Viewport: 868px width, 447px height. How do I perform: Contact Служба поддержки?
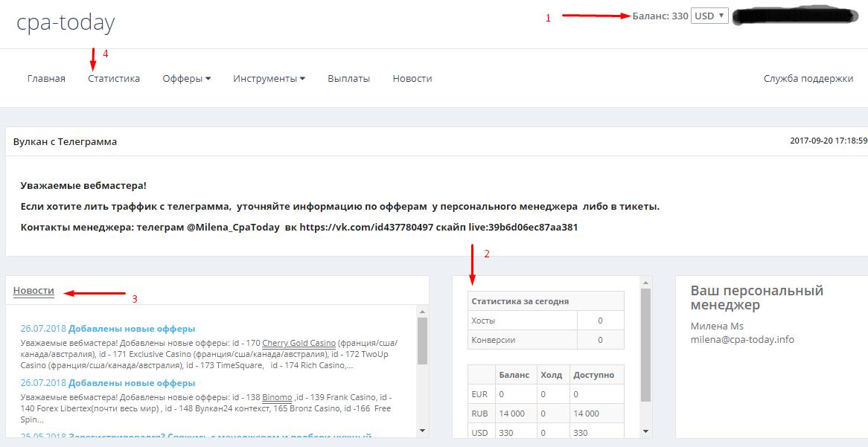click(x=808, y=77)
